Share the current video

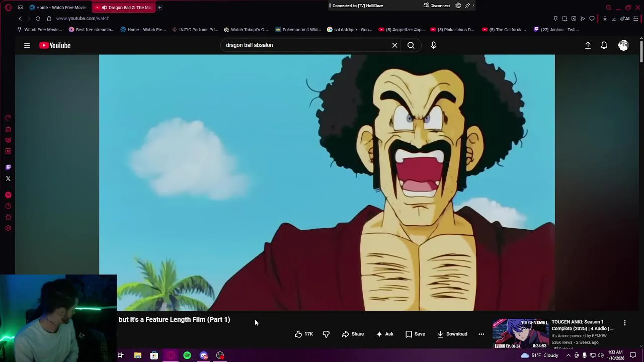tap(353, 334)
